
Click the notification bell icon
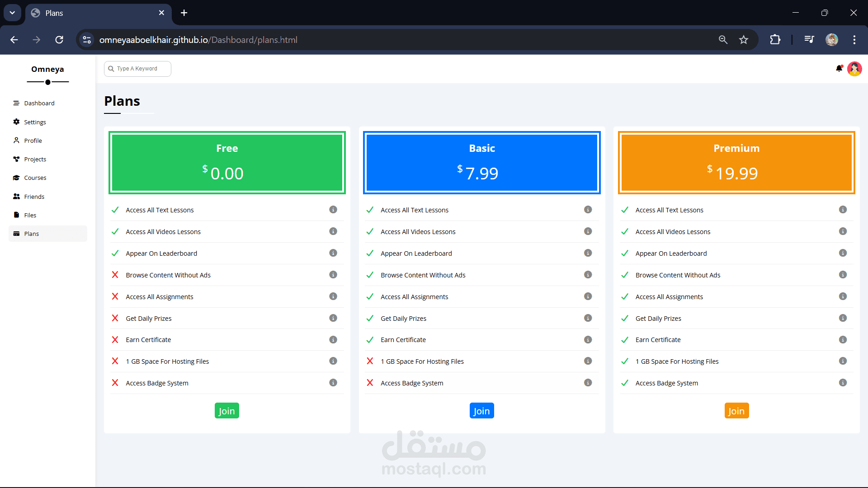click(839, 69)
